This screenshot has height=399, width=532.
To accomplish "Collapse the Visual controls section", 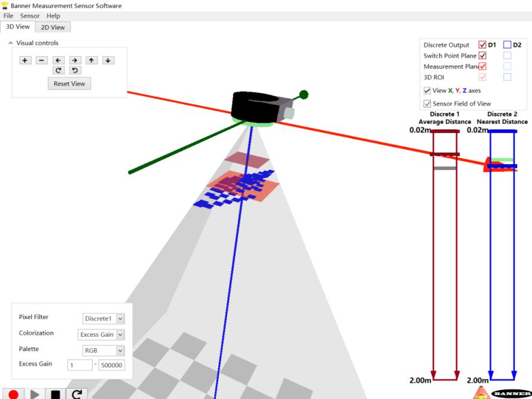I will pyautogui.click(x=11, y=43).
